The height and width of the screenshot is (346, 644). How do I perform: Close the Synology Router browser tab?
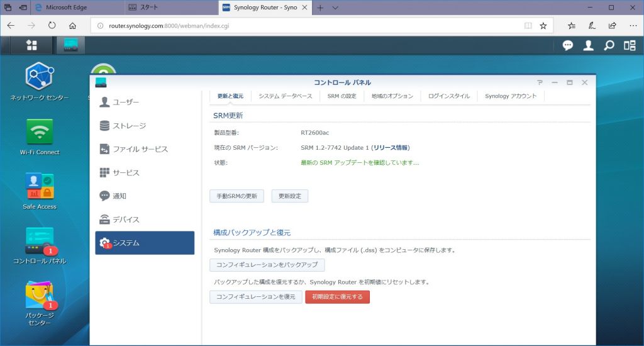click(x=305, y=8)
